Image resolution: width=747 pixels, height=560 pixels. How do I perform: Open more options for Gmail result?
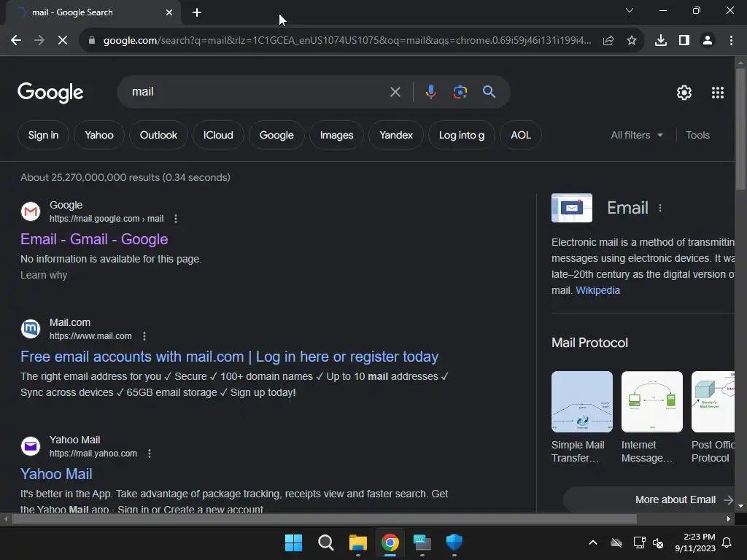pyautogui.click(x=176, y=219)
